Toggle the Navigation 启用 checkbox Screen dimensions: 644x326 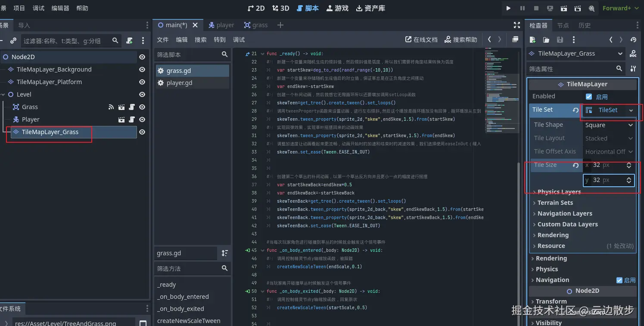[619, 280]
